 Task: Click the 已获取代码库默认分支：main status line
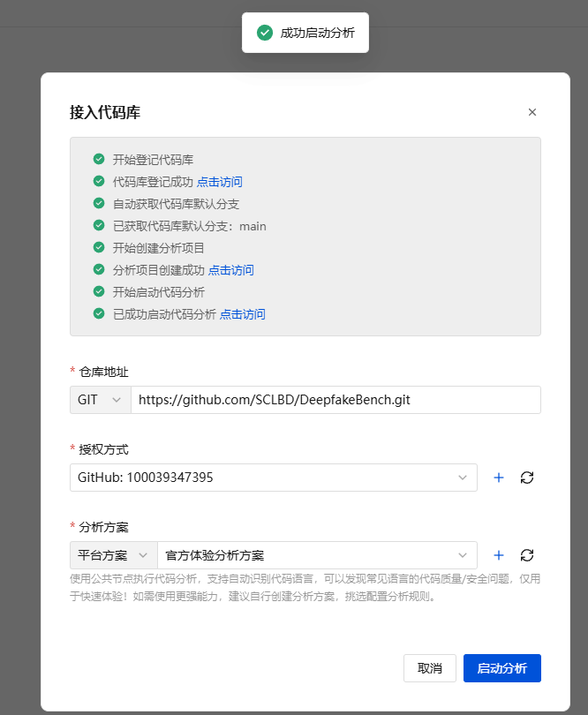tap(189, 226)
